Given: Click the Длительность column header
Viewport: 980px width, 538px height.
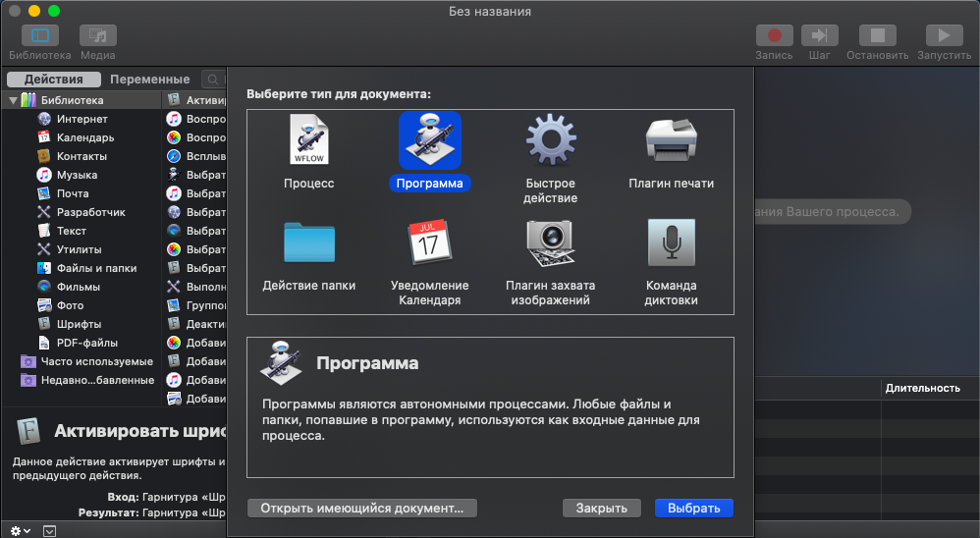Looking at the screenshot, I should click(x=922, y=388).
